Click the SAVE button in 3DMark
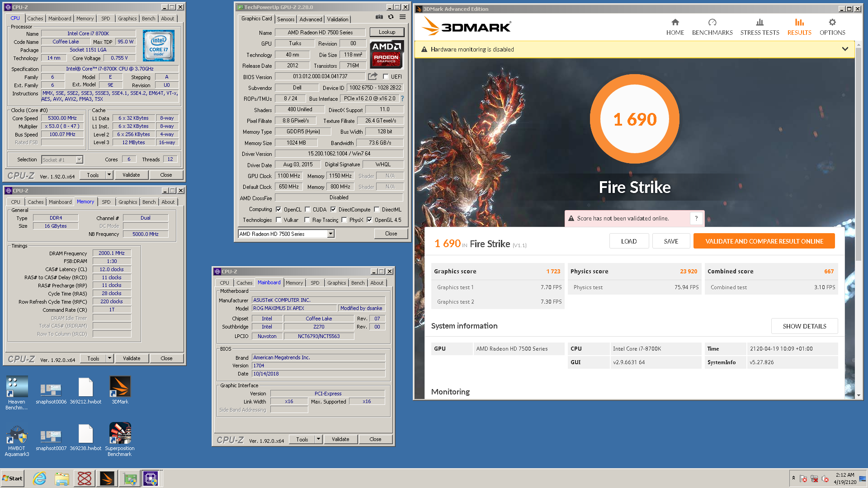The width and height of the screenshot is (868, 488). click(671, 241)
